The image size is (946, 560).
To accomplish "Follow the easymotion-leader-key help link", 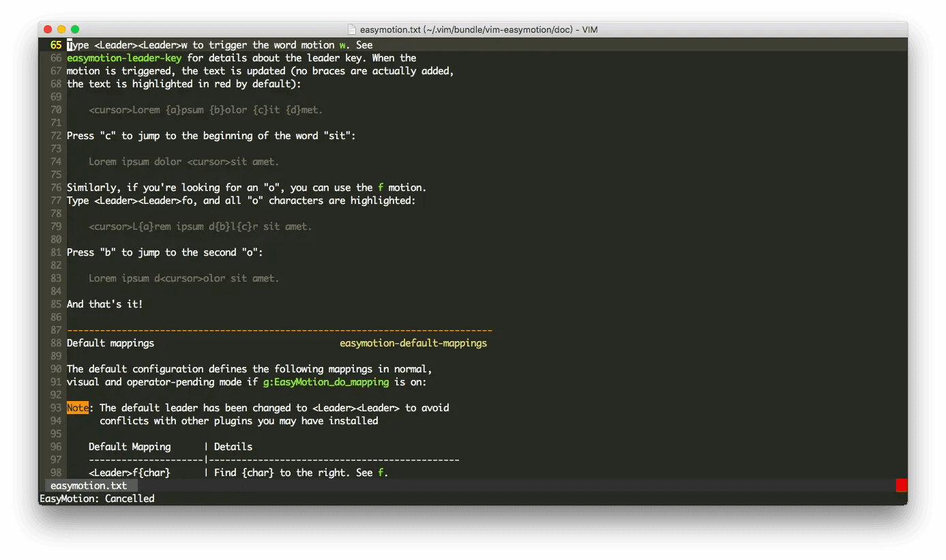I will 124,58.
